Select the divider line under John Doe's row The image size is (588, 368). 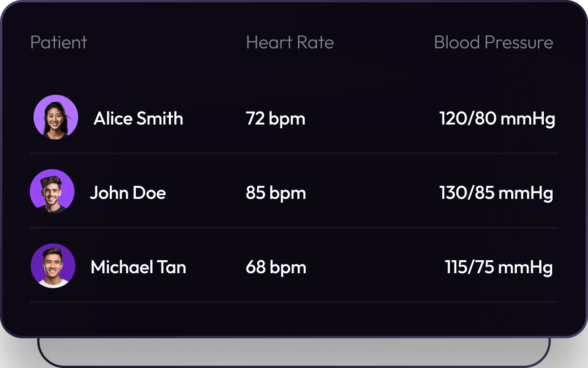[x=294, y=227]
